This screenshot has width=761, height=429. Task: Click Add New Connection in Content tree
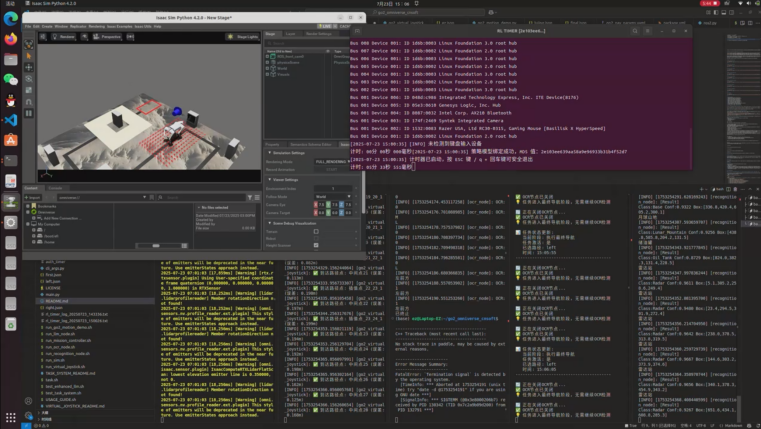pos(61,218)
